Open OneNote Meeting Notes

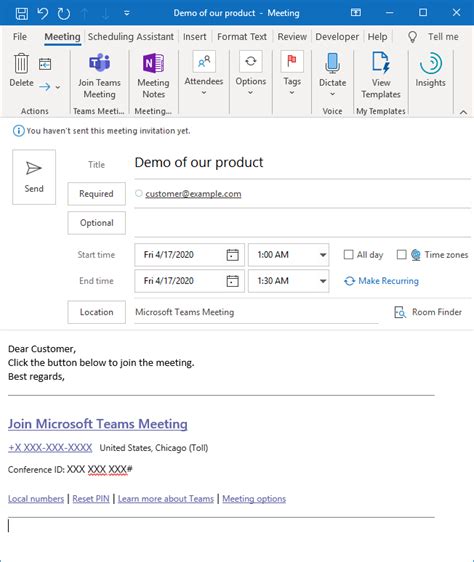click(x=153, y=76)
